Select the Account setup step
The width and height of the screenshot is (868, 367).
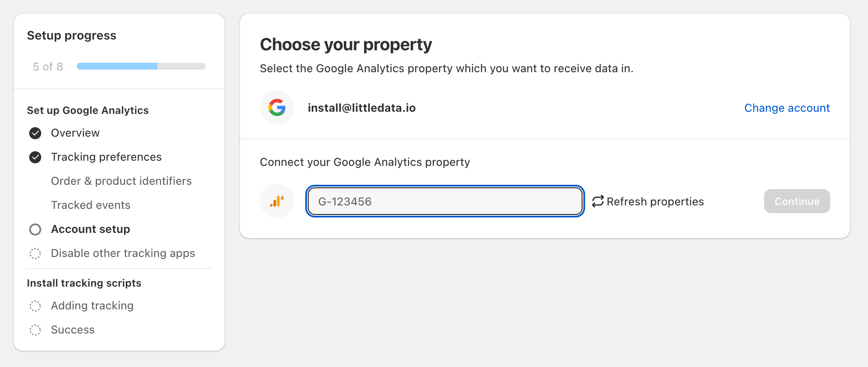[x=90, y=229]
